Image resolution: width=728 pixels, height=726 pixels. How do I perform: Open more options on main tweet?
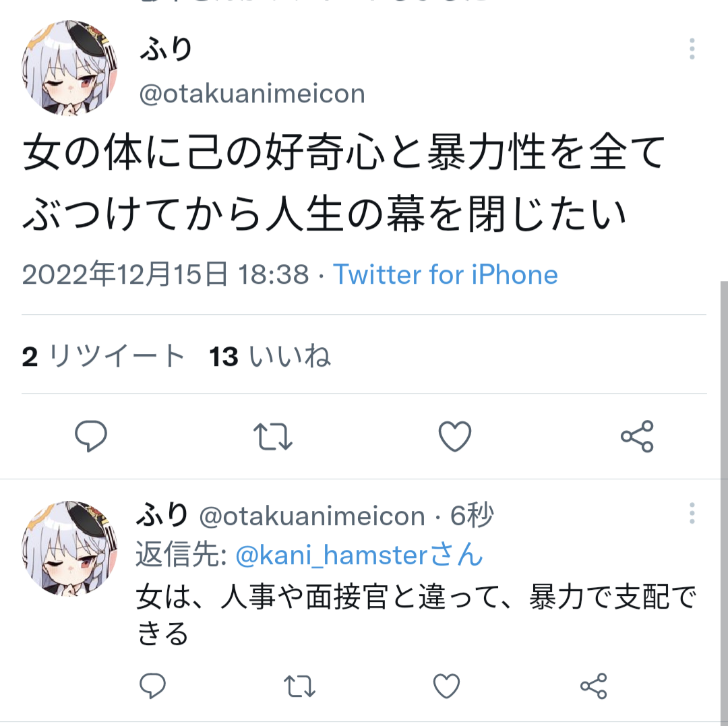point(692,49)
